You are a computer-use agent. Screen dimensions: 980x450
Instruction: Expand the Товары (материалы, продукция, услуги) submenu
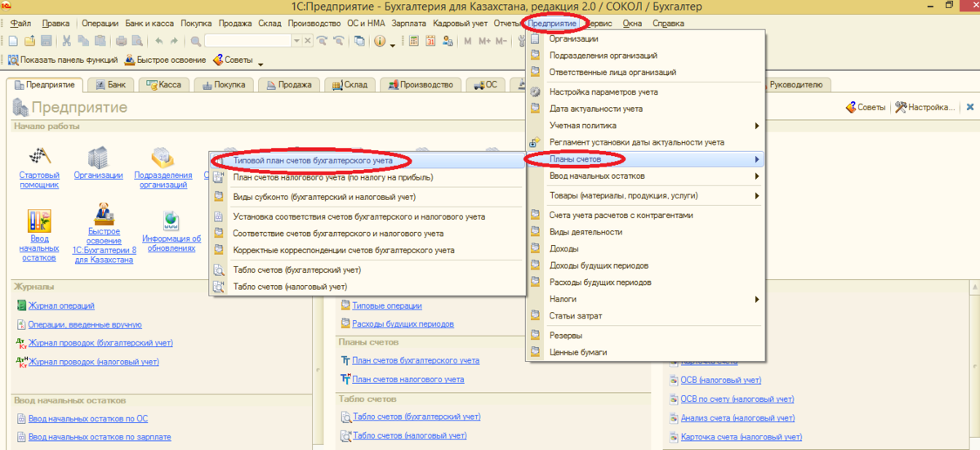click(757, 196)
